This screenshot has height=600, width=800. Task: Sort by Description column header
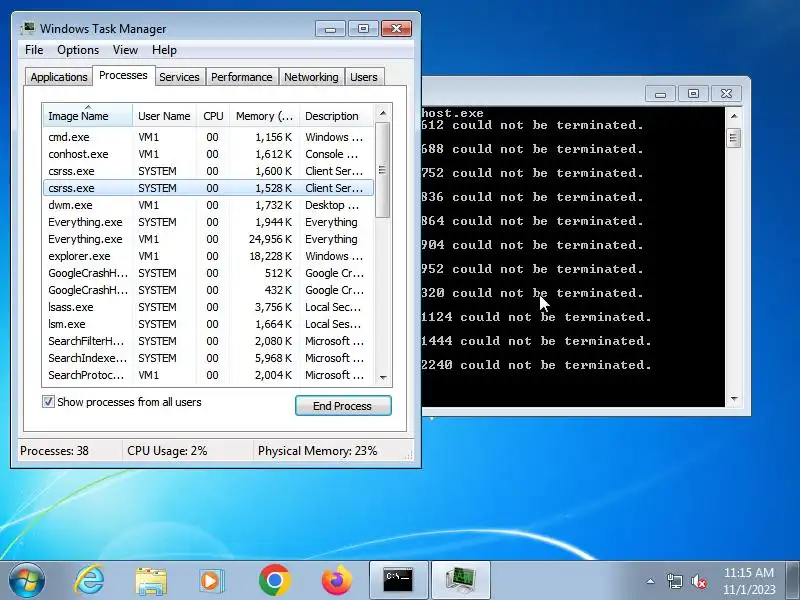[x=337, y=116]
